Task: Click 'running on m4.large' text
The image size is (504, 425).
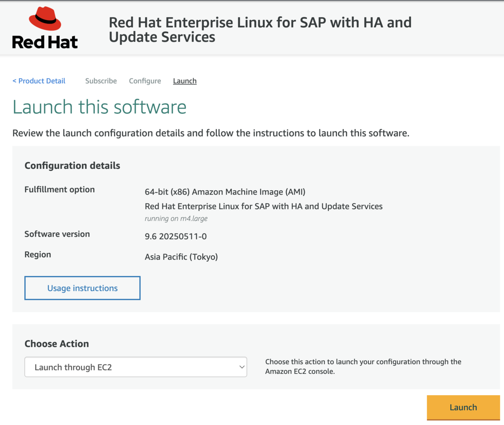Action: 176,218
